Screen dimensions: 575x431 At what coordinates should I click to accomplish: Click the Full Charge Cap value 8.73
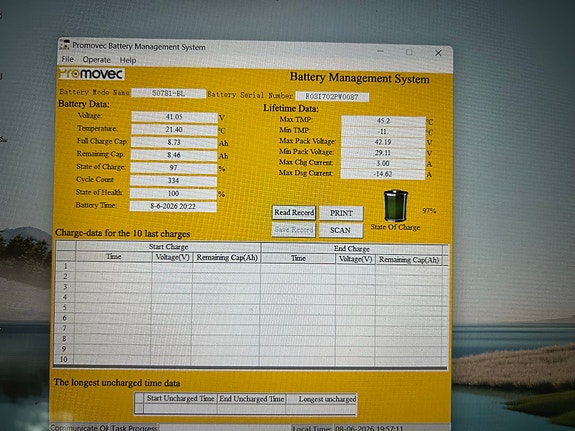pyautogui.click(x=174, y=142)
